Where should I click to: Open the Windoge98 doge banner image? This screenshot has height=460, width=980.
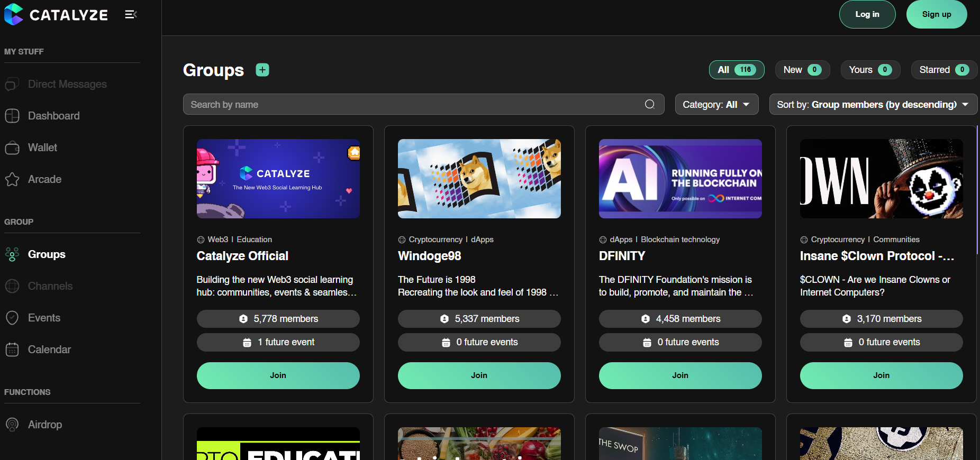479,179
